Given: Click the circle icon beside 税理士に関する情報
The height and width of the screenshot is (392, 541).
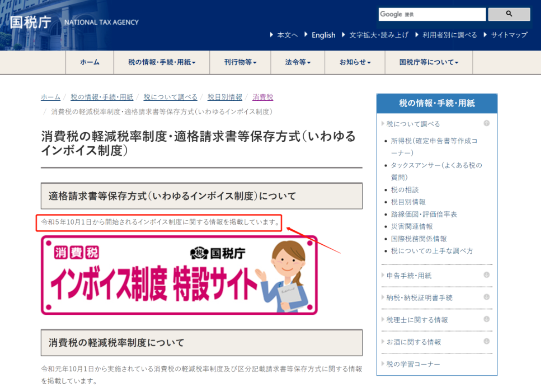Looking at the screenshot, I should [x=486, y=320].
